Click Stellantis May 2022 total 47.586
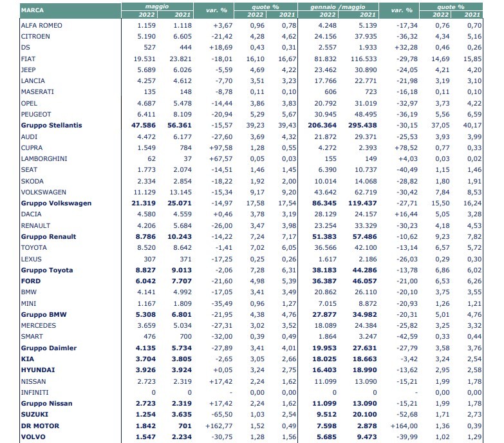 [x=144, y=125]
